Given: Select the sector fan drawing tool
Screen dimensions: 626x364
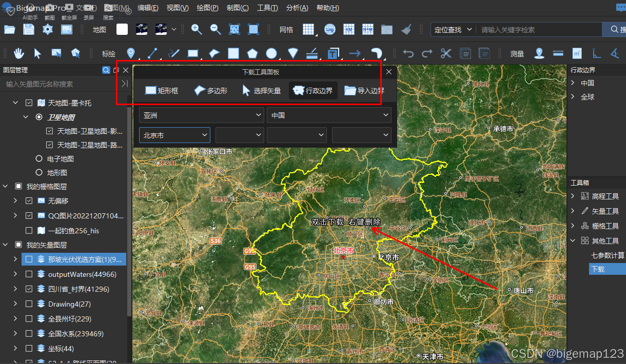Looking at the screenshot, I should [x=293, y=53].
